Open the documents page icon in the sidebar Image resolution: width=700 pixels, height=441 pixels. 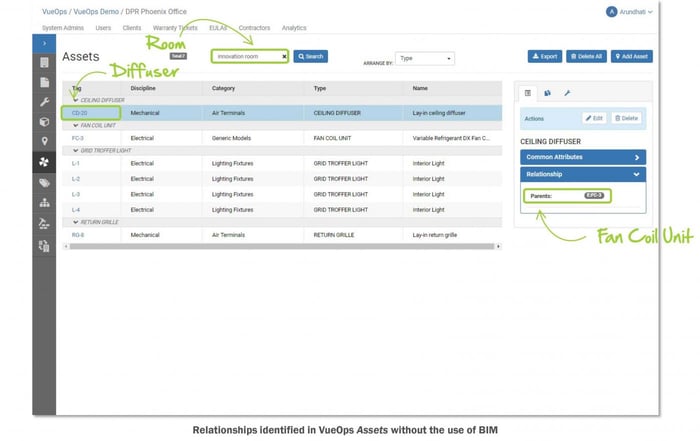(x=44, y=82)
